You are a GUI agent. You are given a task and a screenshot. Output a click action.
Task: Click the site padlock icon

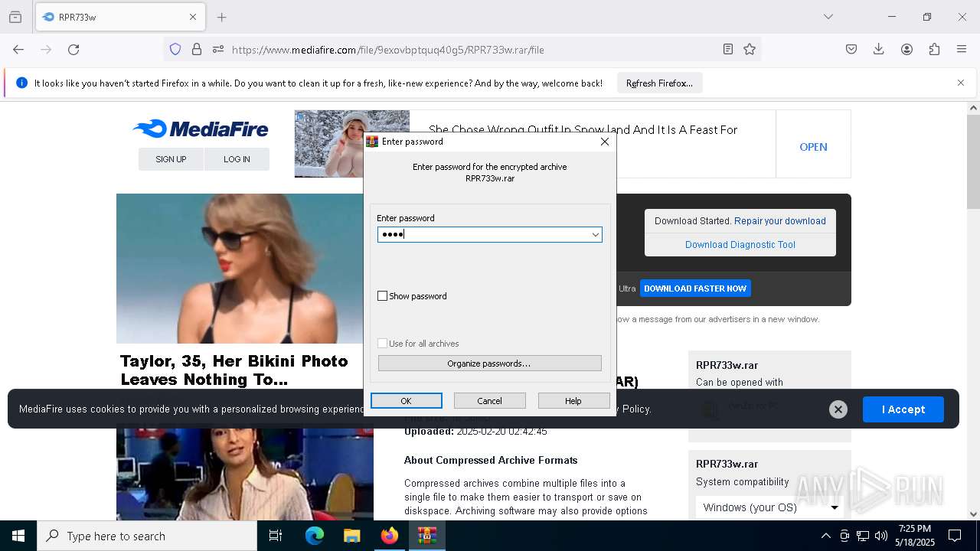point(197,49)
